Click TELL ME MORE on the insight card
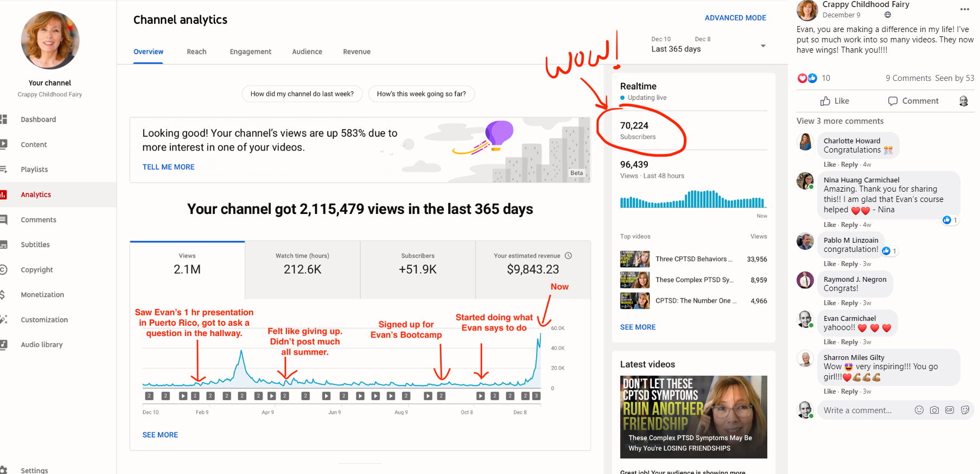Viewport: 980px width, 474px height. [x=168, y=167]
